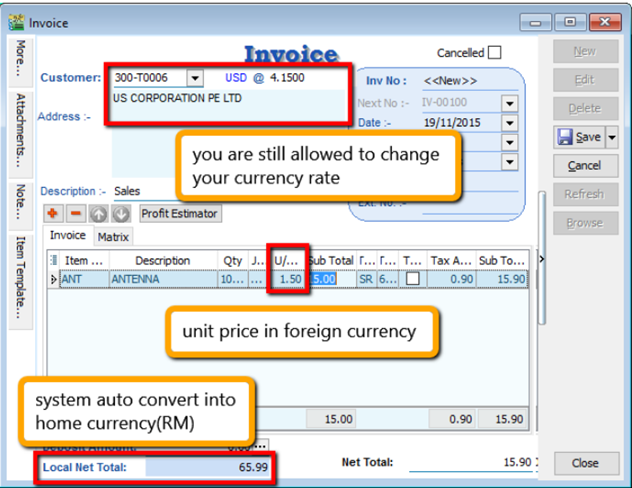Click the red plus add-row icon
Image resolution: width=632 pixels, height=488 pixels.
(x=51, y=214)
